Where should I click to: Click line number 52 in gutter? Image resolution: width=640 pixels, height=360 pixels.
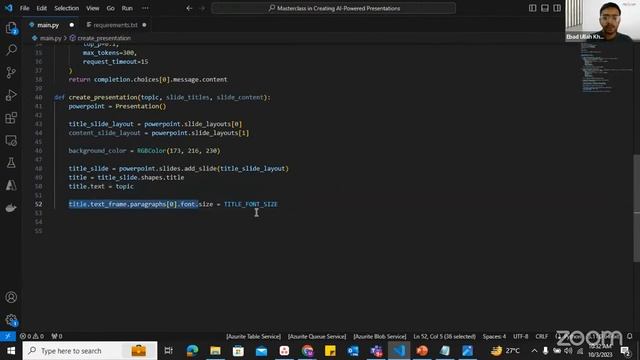point(38,204)
